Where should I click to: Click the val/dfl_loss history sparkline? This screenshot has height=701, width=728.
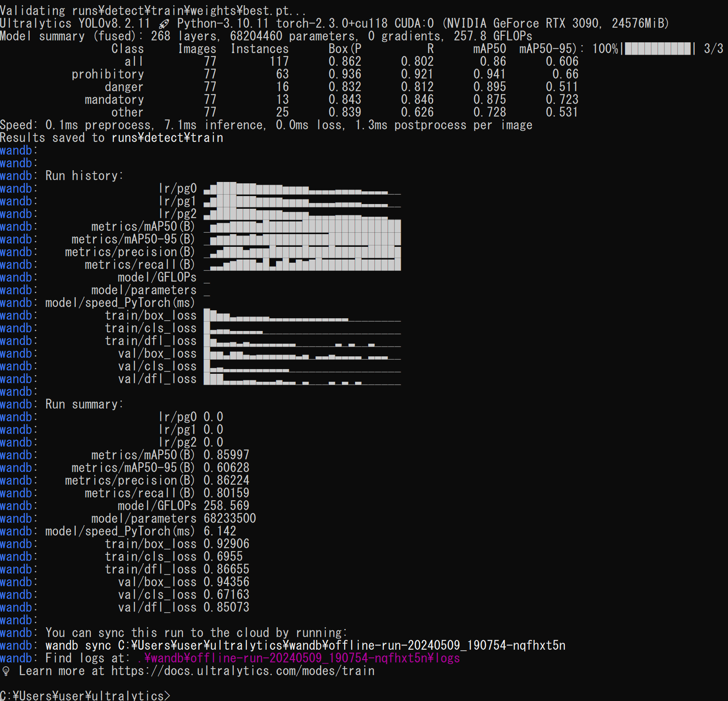pyautogui.click(x=302, y=379)
